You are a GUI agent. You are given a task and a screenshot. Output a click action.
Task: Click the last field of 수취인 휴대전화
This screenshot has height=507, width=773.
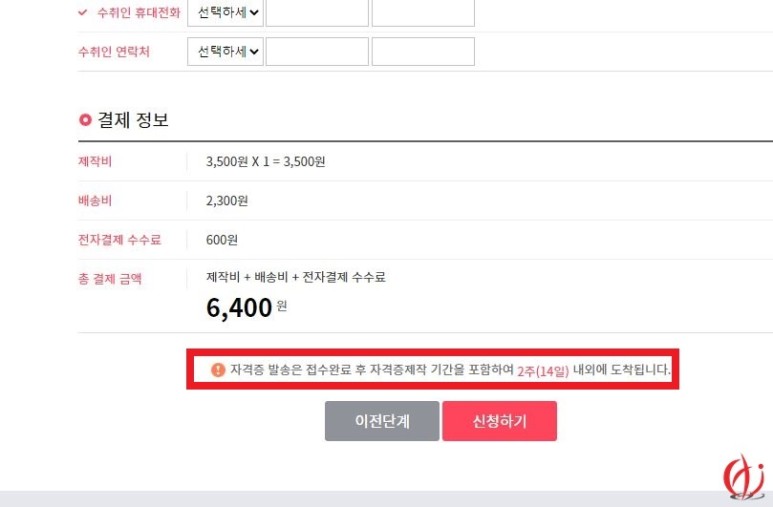tap(423, 13)
